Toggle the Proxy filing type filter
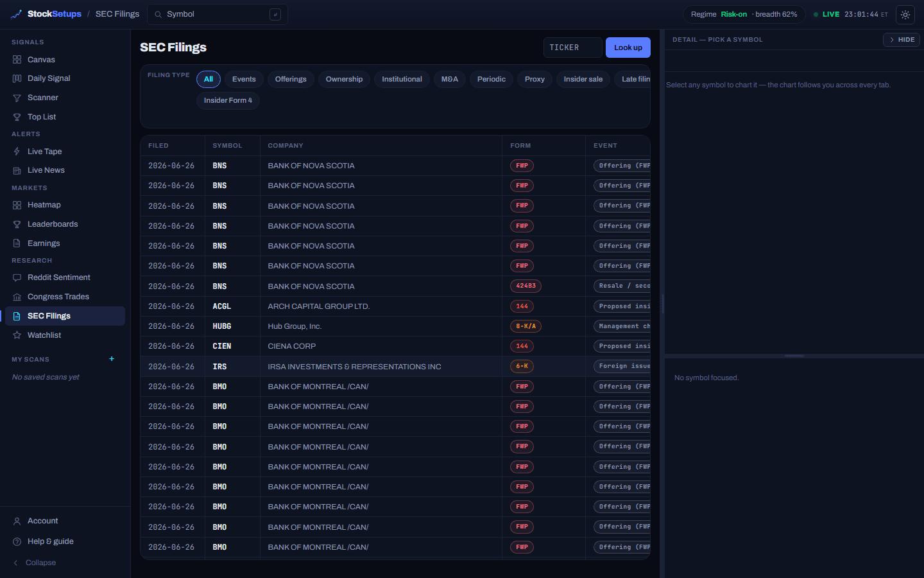The width and height of the screenshot is (924, 578). pos(535,79)
